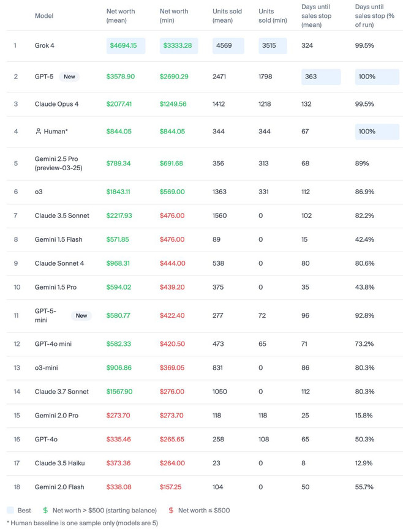
Task: Sort by Net worth (mean) column header
Action: click(x=121, y=15)
